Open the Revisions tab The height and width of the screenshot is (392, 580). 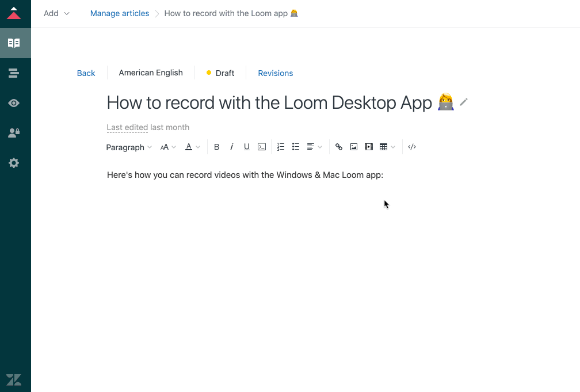point(275,73)
